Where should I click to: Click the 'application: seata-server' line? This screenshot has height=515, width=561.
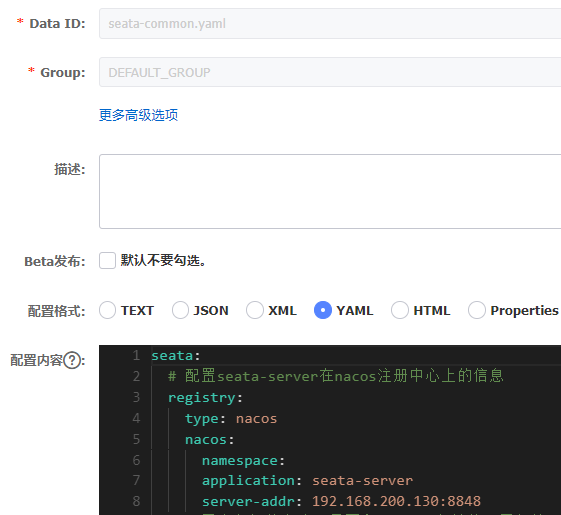pyautogui.click(x=307, y=481)
